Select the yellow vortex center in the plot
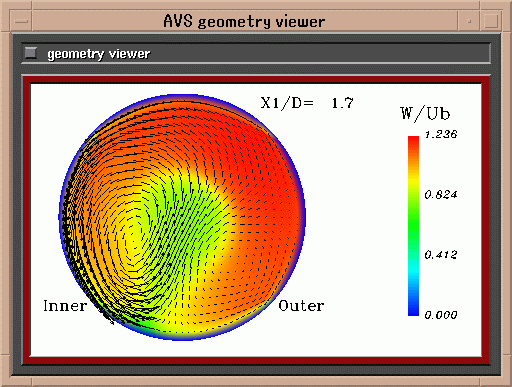Viewport: 512px width, 387px height. point(132,238)
